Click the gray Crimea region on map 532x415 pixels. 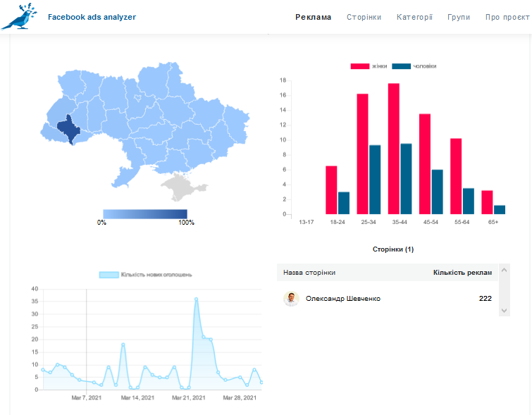[x=182, y=187]
